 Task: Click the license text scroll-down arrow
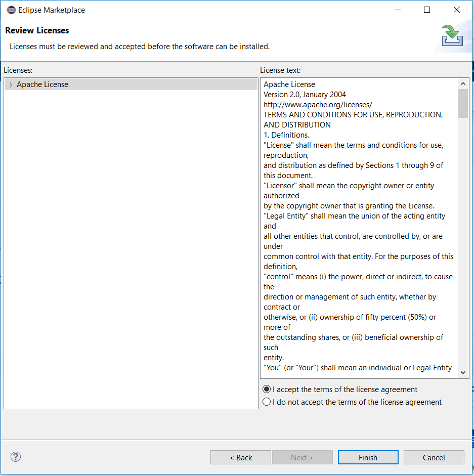click(x=463, y=372)
